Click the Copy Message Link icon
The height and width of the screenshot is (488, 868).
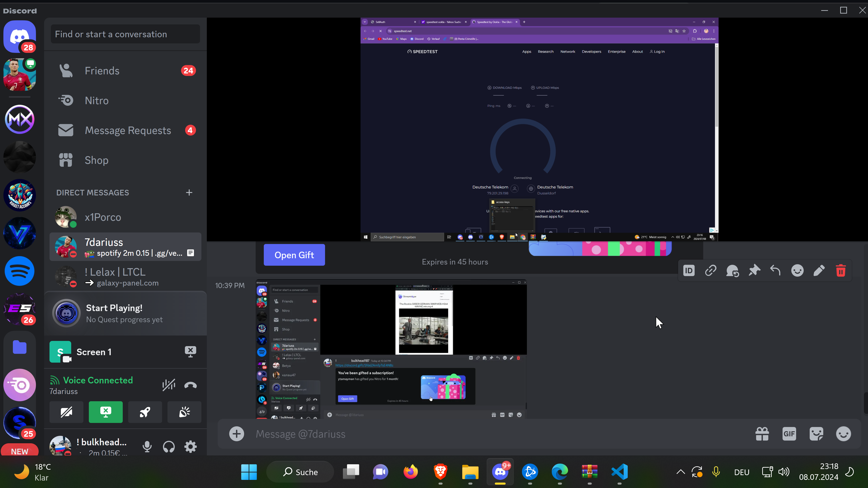click(711, 270)
